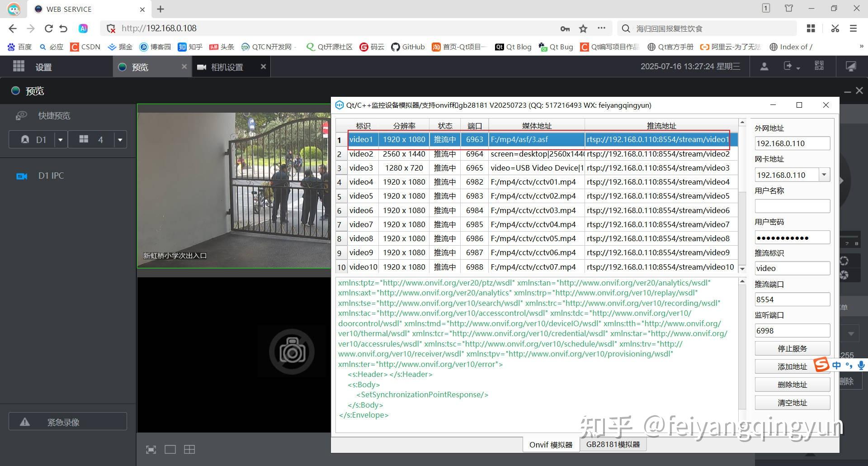Open the QR code panel in the top bar
This screenshot has width=868, height=466.
(x=818, y=66)
